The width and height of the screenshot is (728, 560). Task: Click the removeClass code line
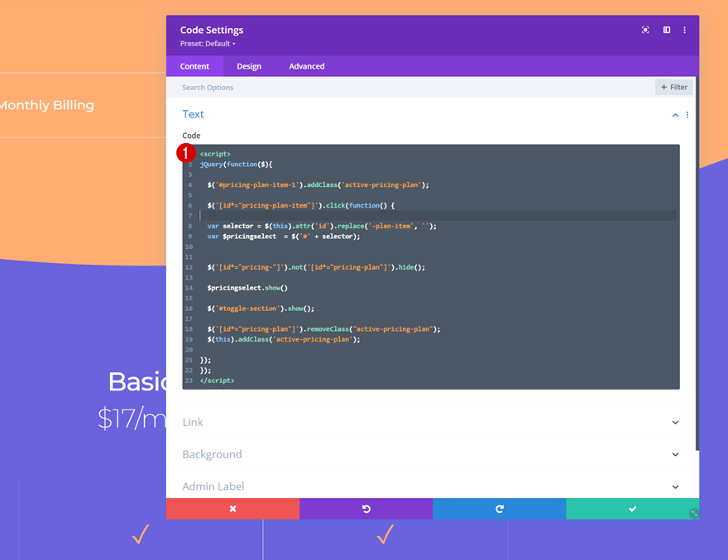[x=323, y=329]
